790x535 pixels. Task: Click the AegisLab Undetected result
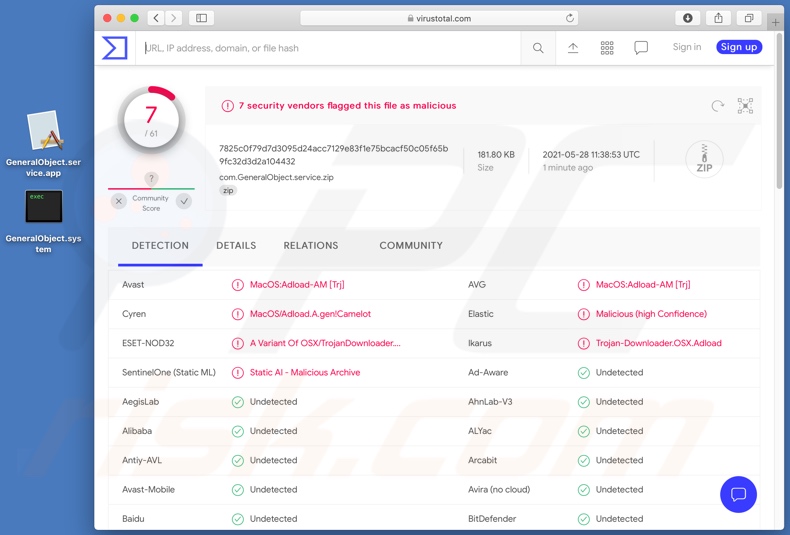[274, 402]
